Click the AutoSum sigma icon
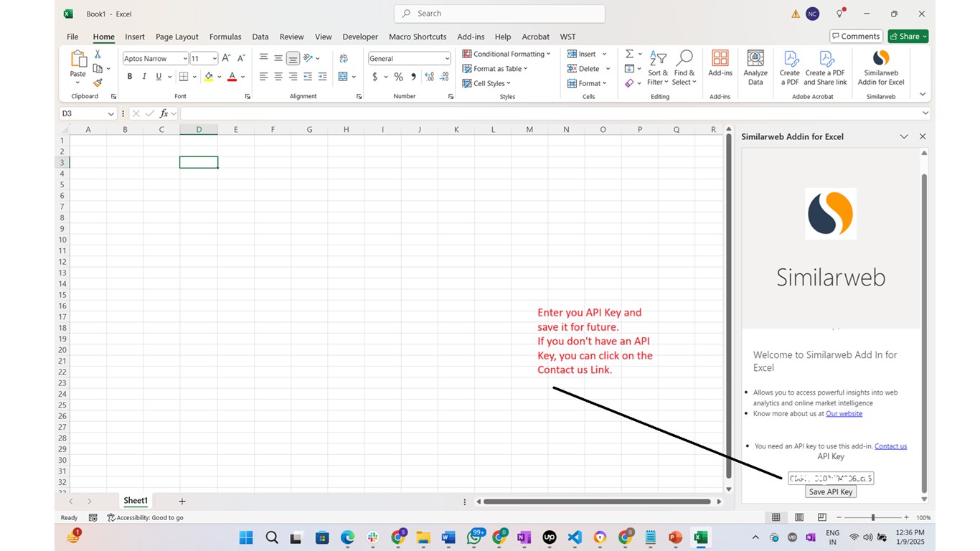Image resolution: width=980 pixels, height=551 pixels. (x=629, y=54)
